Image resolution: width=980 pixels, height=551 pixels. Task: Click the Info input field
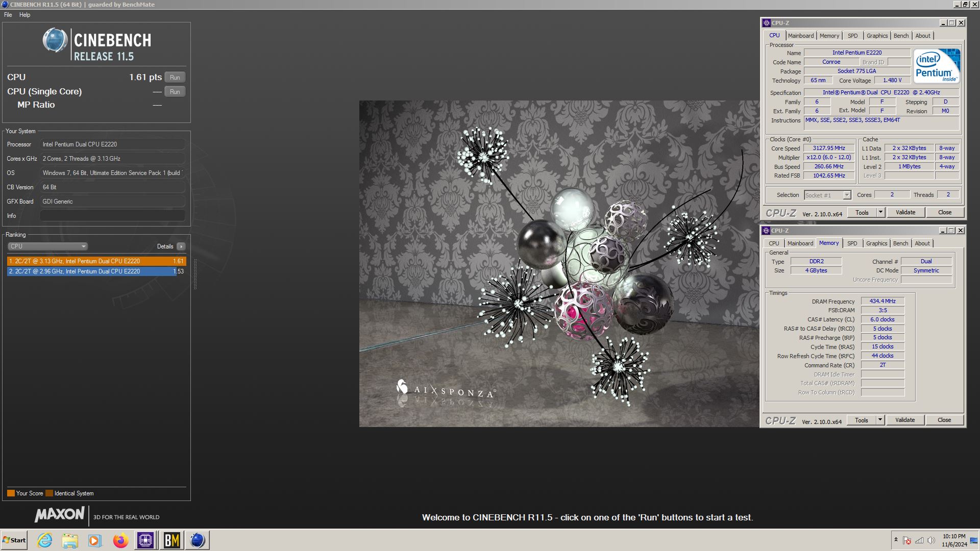pos(112,216)
